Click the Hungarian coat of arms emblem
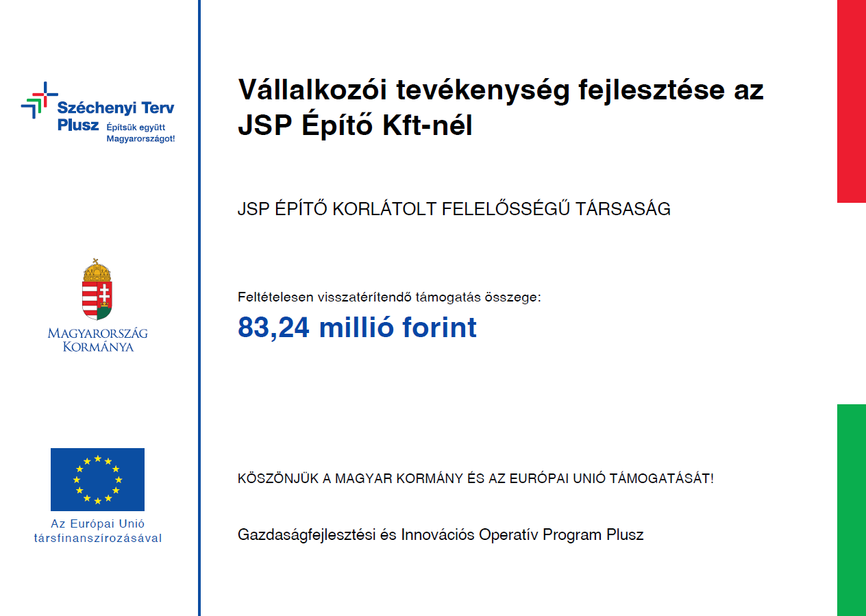Viewport: 866px width, 616px height. tap(97, 289)
